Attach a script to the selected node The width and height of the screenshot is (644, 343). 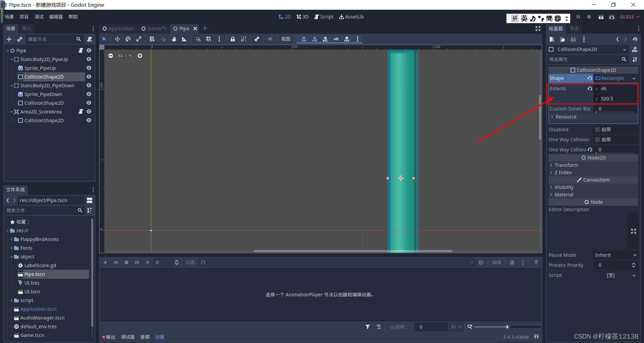(90, 39)
